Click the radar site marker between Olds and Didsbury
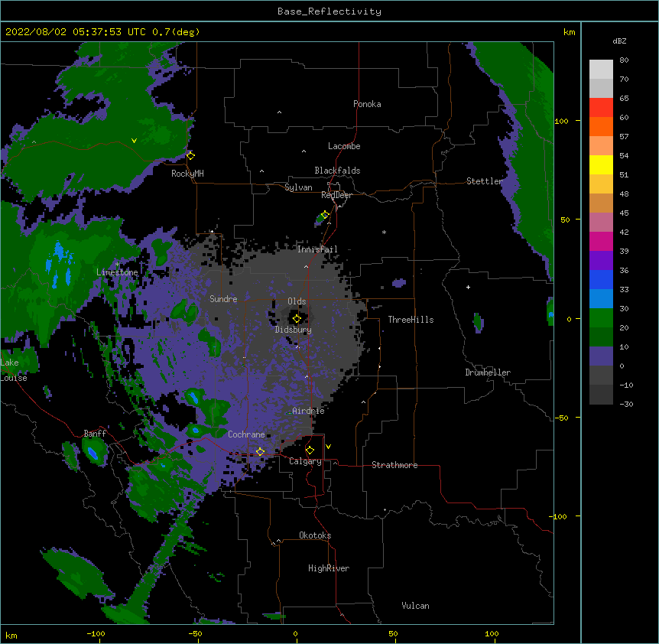Screen dimensions: 659x644 coord(297,319)
